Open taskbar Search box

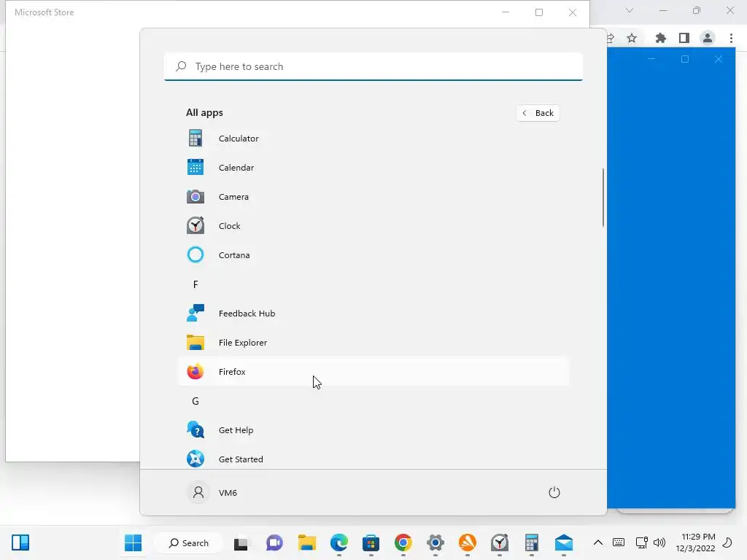189,542
